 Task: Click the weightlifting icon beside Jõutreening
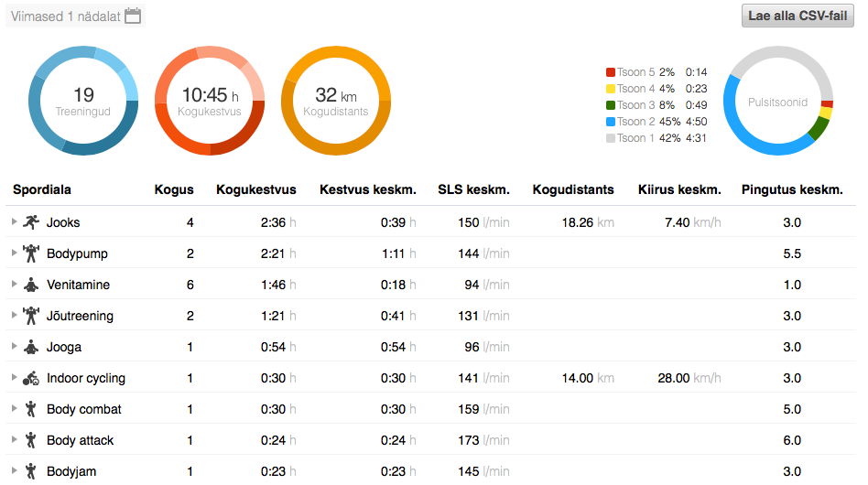[x=32, y=316]
